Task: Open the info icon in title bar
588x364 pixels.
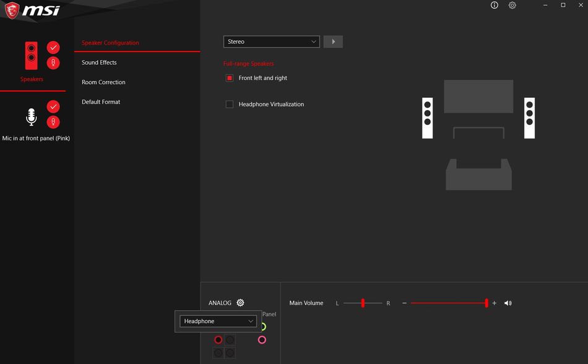Action: [494, 5]
